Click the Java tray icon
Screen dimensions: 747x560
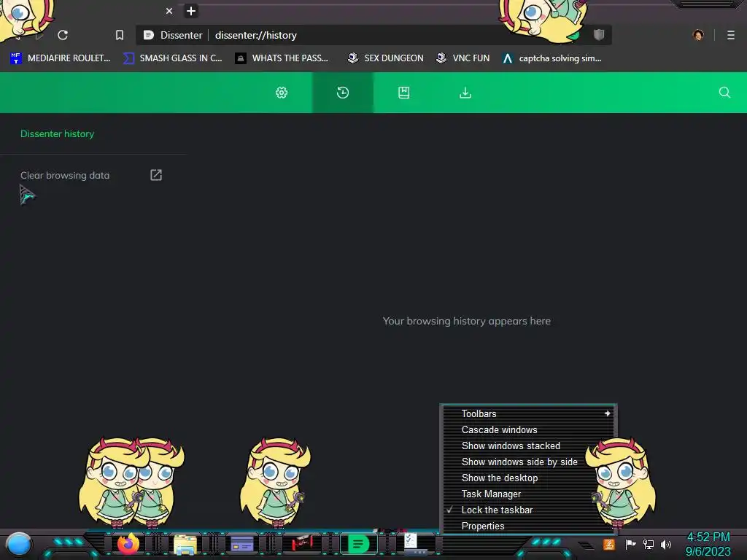pyautogui.click(x=608, y=544)
